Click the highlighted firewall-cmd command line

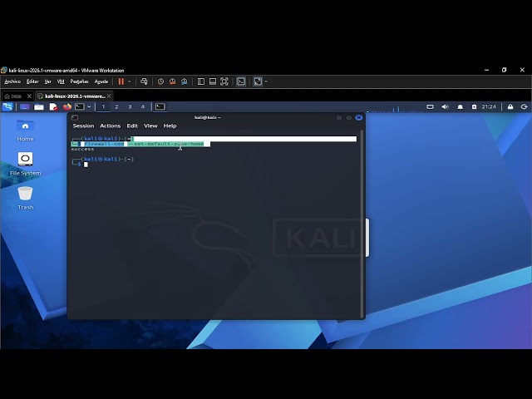[144, 144]
